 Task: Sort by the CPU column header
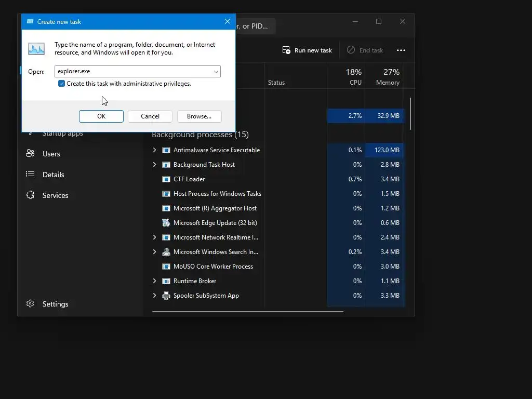[x=346, y=76]
